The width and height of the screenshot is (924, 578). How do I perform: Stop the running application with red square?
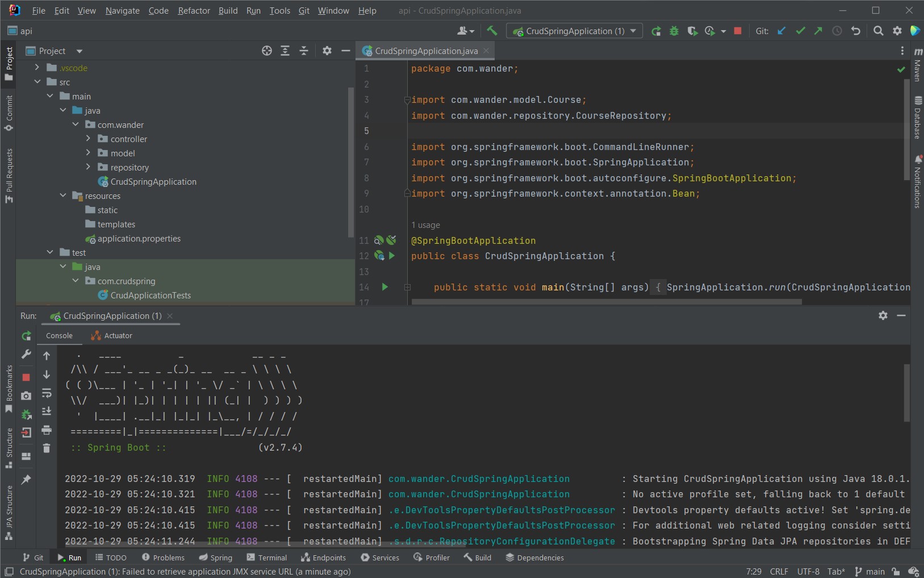738,31
